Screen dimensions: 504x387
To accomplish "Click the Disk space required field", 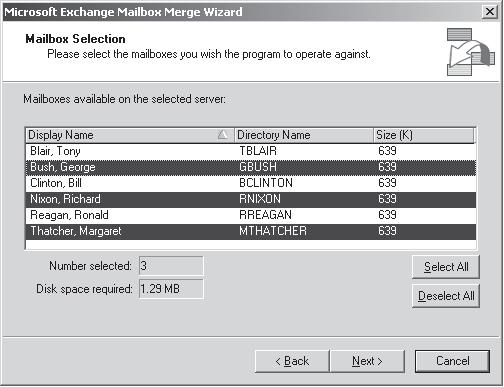I will [171, 289].
